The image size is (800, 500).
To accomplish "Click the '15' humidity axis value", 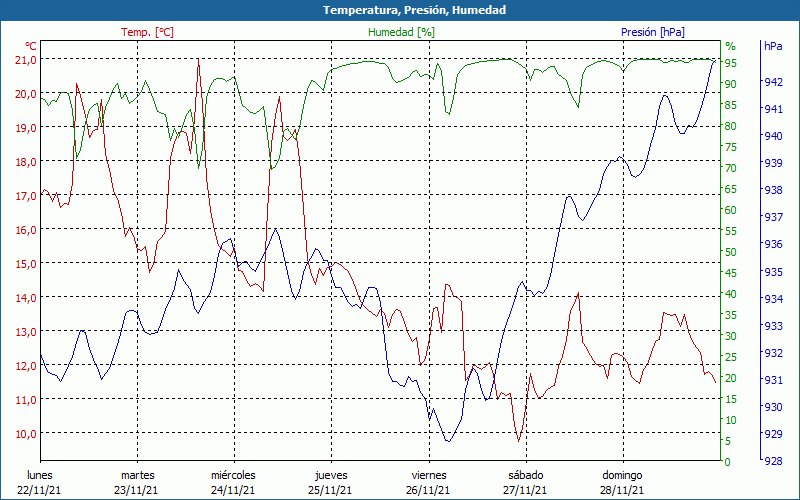I will (730, 399).
